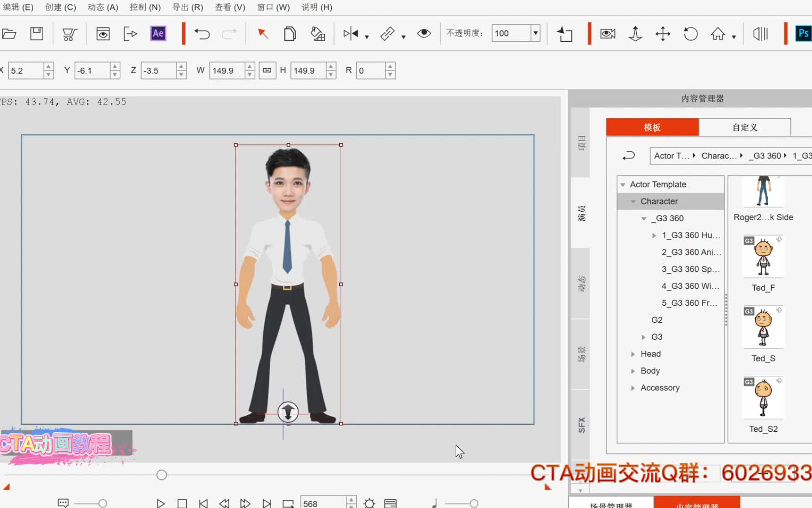Toggle the W/H aspect lock button
Image resolution: width=812 pixels, height=508 pixels.
point(267,70)
